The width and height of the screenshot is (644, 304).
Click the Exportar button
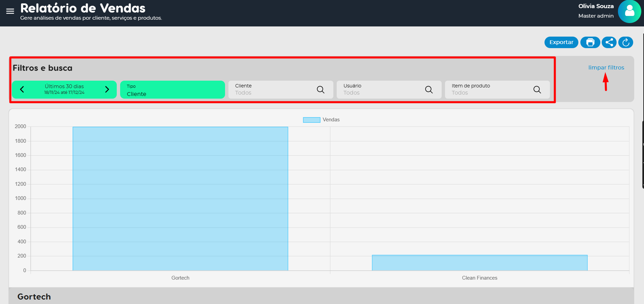pyautogui.click(x=561, y=42)
